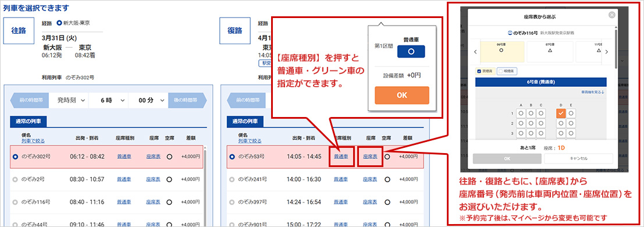Select car 06号車 in car selector

(x=501, y=51)
